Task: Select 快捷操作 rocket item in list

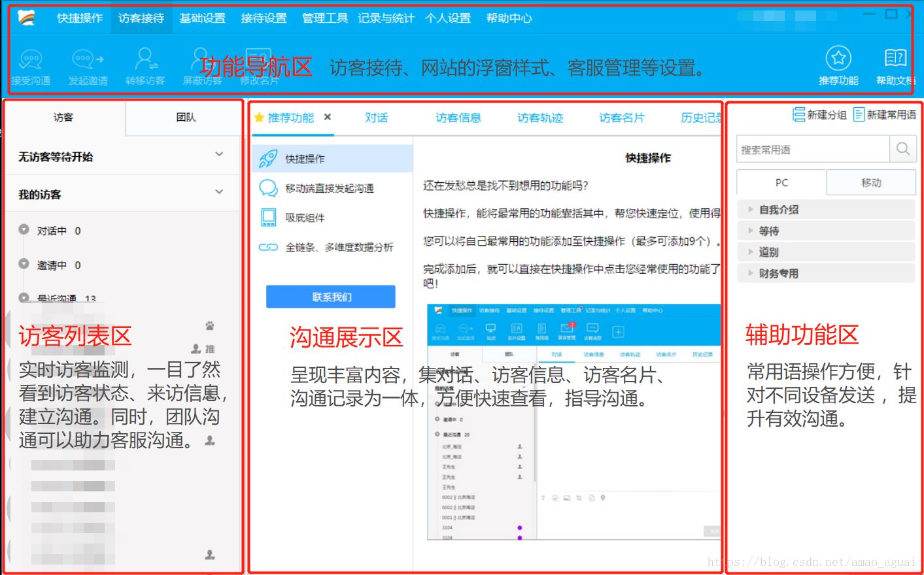Action: 332,159
